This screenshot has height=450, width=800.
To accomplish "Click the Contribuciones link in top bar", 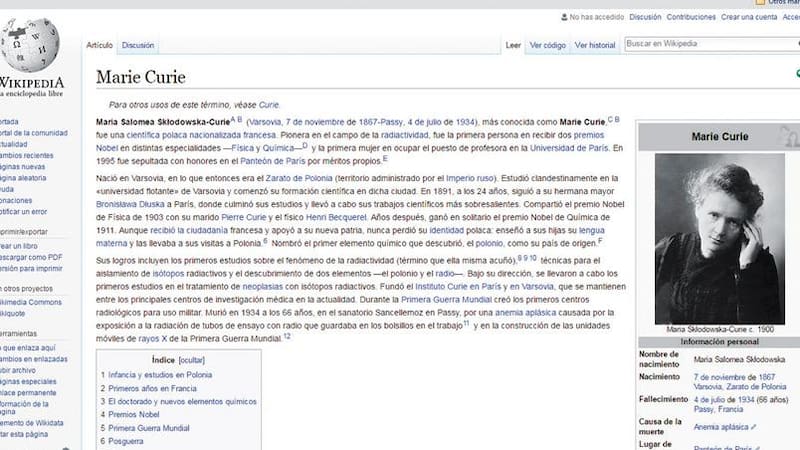I will pos(691,17).
